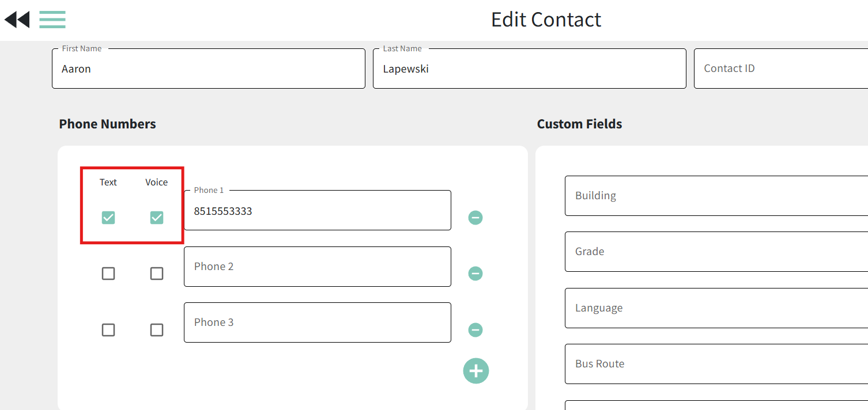Check the Text box for Phone 3
The height and width of the screenshot is (410, 868).
coord(108,330)
